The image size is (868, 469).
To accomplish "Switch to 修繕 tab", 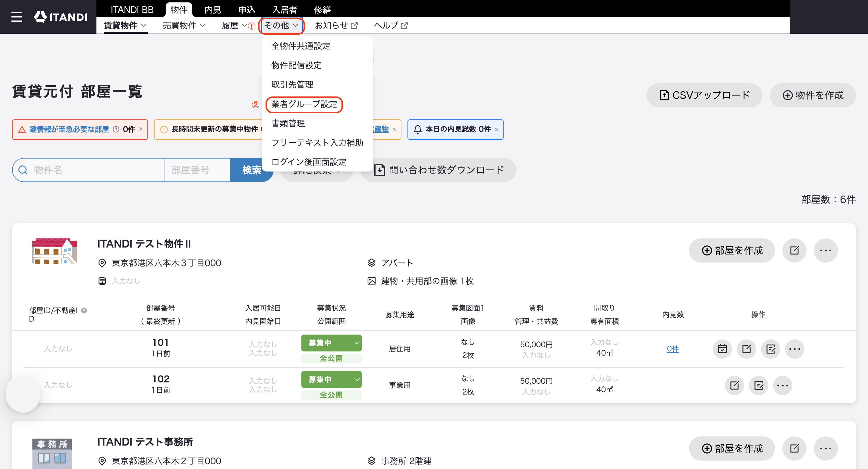I will [x=322, y=10].
